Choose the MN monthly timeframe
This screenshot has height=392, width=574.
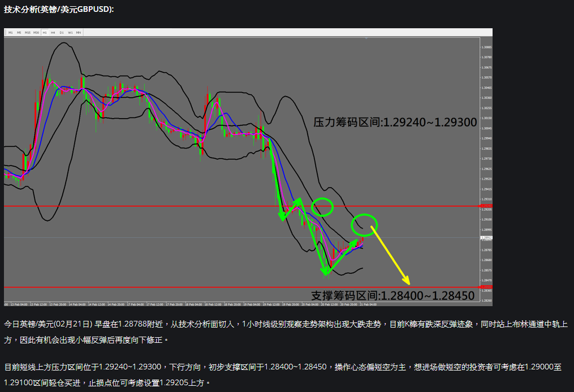coord(79,33)
